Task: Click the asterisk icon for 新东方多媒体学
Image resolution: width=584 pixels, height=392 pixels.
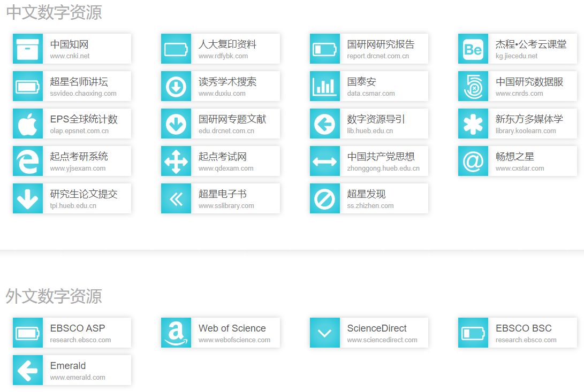Action: 473,124
